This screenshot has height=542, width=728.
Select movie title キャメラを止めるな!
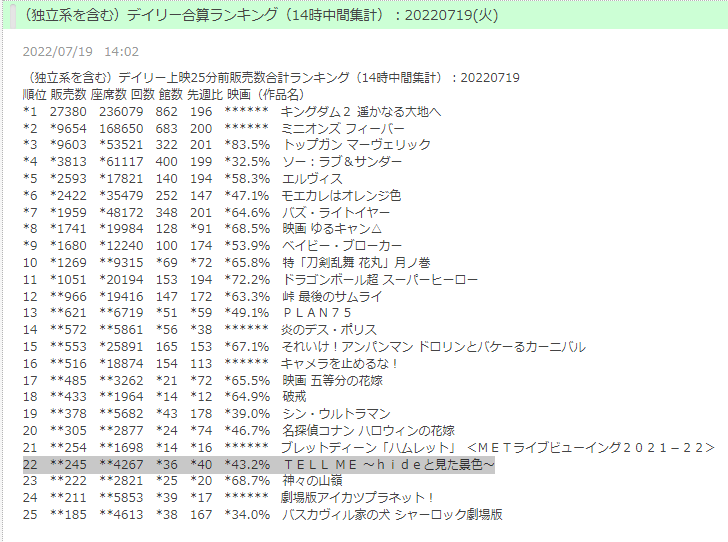tap(339, 364)
